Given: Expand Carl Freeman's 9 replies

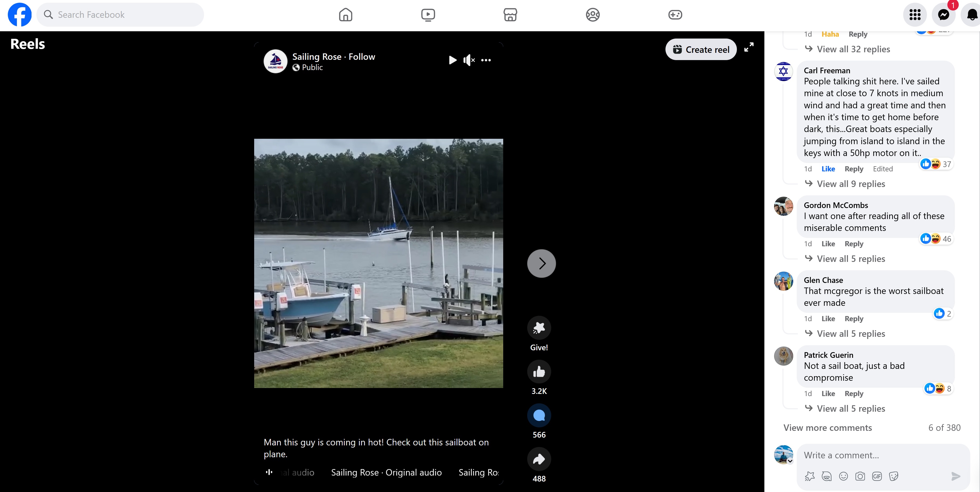Looking at the screenshot, I should [x=851, y=184].
